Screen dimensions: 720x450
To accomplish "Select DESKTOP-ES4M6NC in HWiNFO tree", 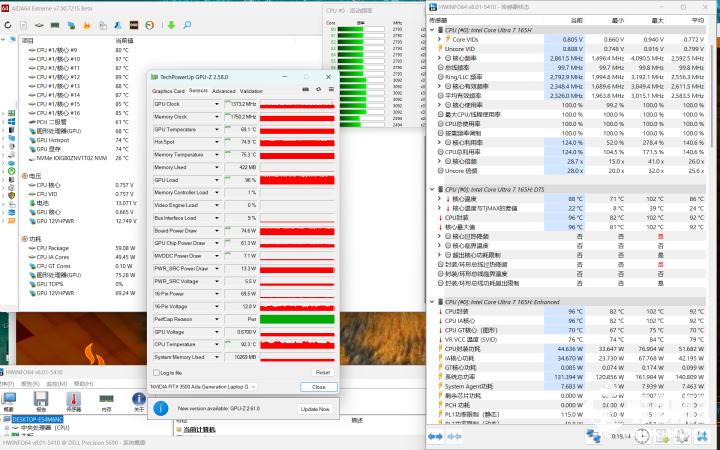I will (37, 419).
